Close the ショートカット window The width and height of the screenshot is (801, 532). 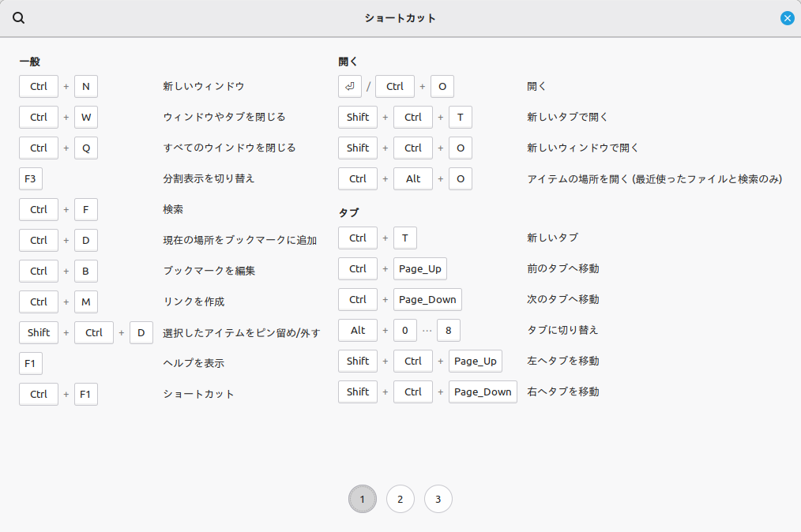(x=787, y=18)
